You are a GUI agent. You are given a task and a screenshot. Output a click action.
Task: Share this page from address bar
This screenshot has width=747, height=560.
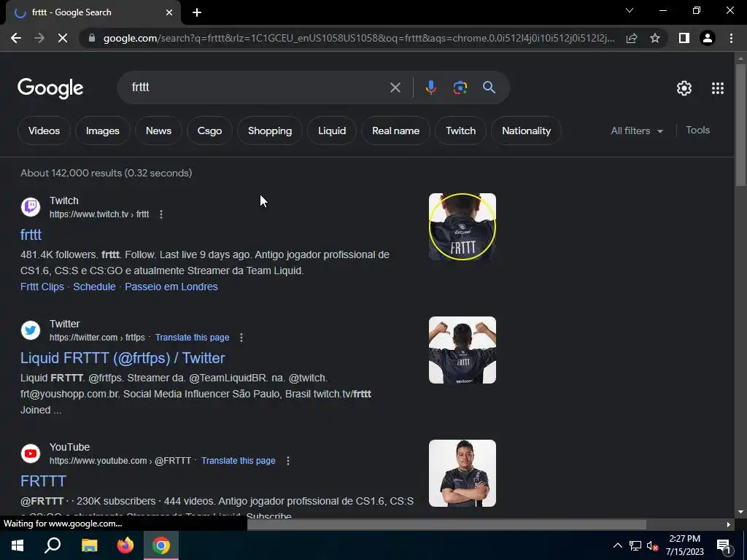click(632, 38)
